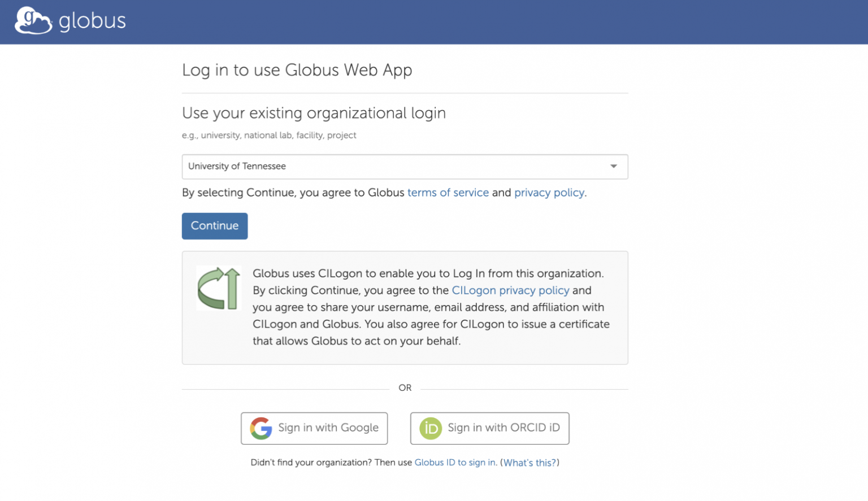Sign in with Google

pos(314,428)
